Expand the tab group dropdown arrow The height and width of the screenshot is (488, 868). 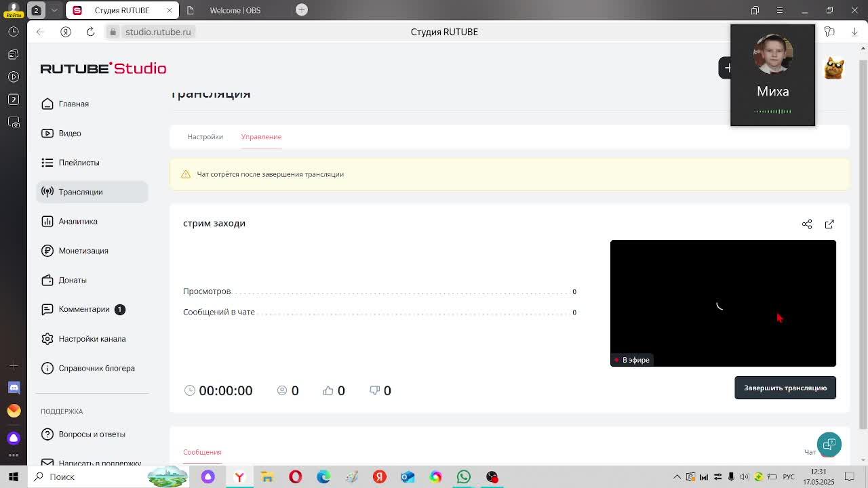(54, 9)
